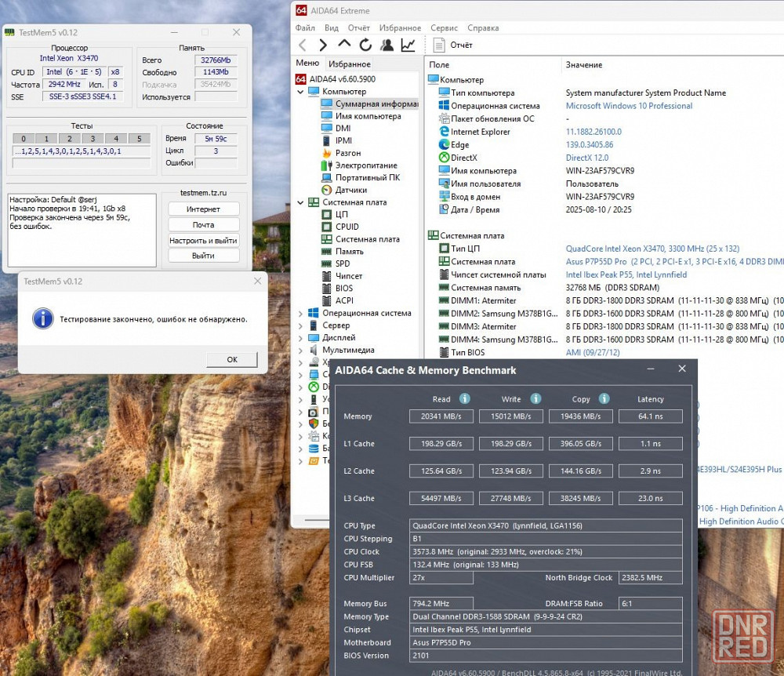The image size is (784, 676).
Task: Expand the Дисплей tree node
Action: coord(300,337)
